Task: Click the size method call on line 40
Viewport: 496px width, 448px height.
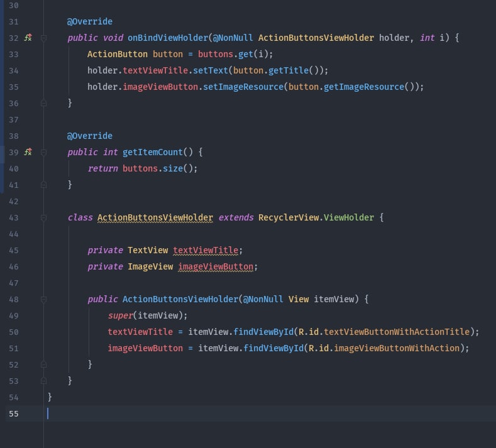Action: click(x=173, y=168)
